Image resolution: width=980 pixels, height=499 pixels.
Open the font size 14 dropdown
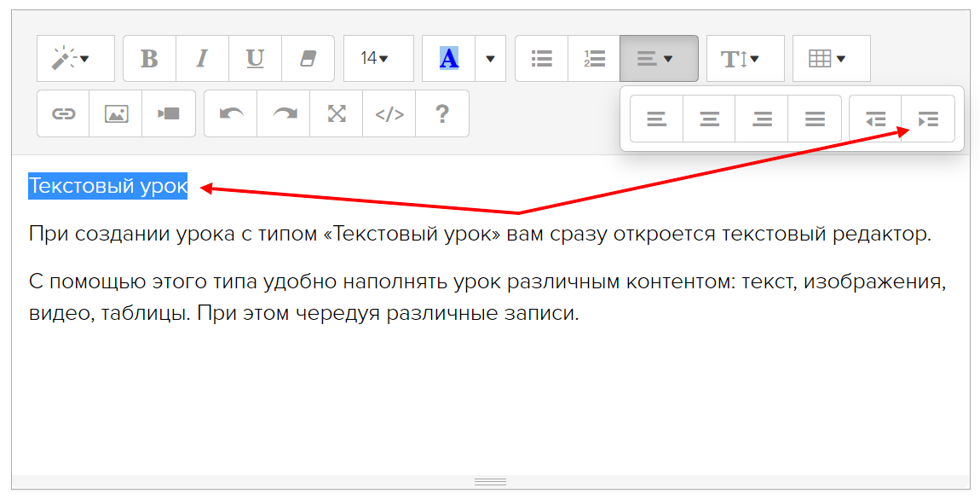click(378, 59)
